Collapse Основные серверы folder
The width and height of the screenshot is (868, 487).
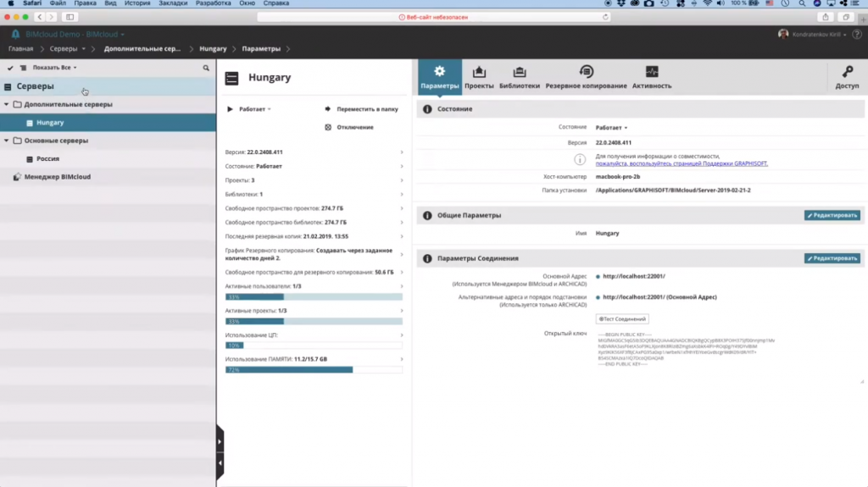pyautogui.click(x=6, y=141)
